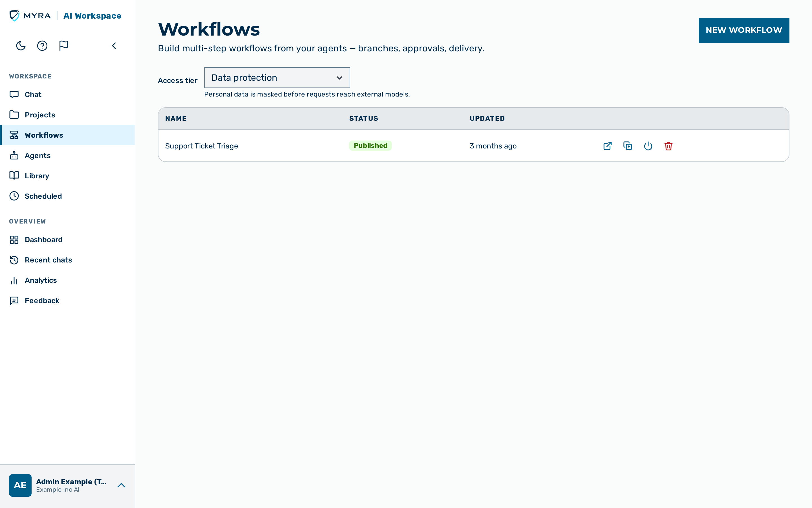This screenshot has height=508, width=812.
Task: Click the flag report icon
Action: pyautogui.click(x=63, y=46)
